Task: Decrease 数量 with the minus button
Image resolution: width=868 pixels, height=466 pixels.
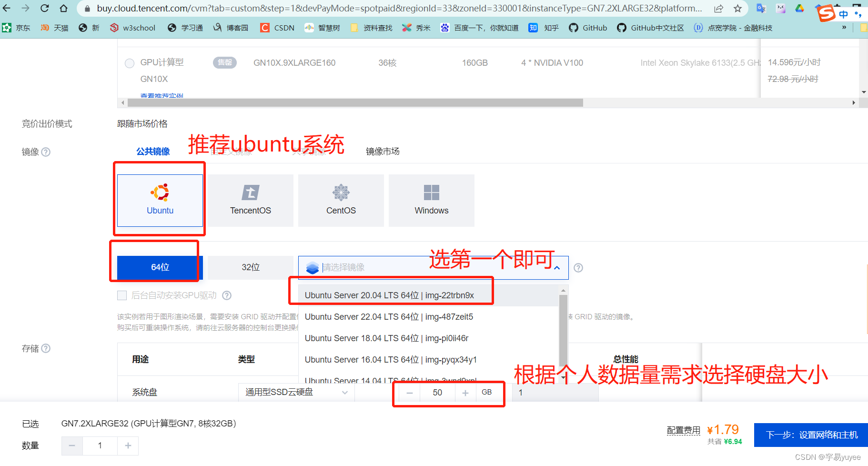Action: click(72, 446)
